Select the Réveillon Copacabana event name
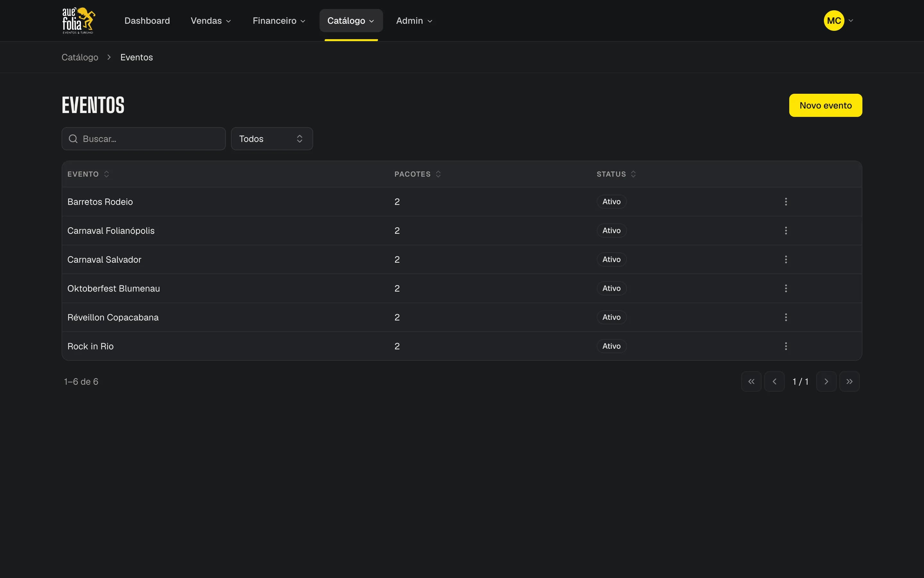Screen dimensions: 924x578 113,317
